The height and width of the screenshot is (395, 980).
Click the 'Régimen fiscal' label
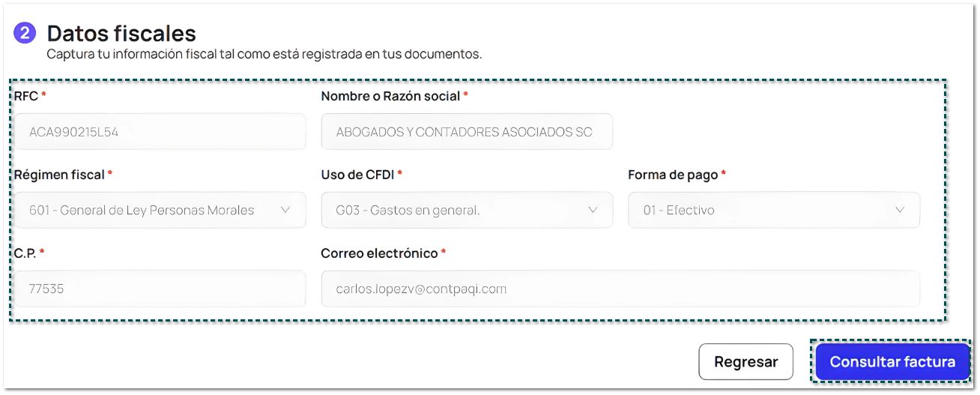59,174
